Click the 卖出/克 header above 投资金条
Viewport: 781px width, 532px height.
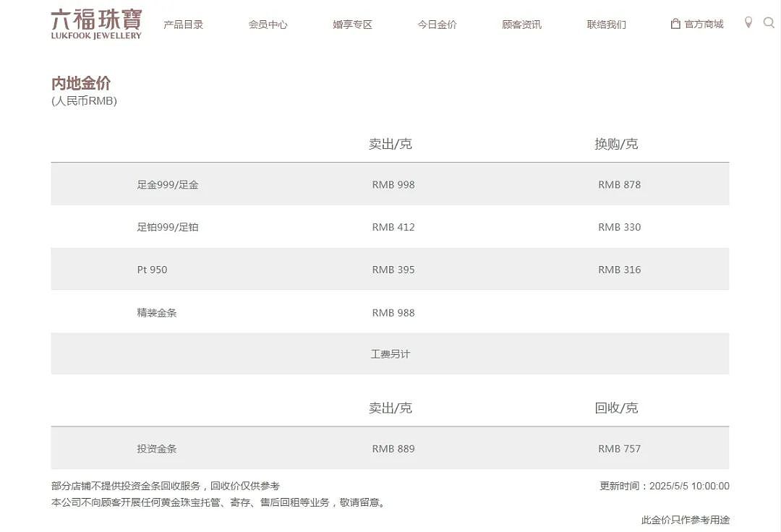pyautogui.click(x=390, y=408)
